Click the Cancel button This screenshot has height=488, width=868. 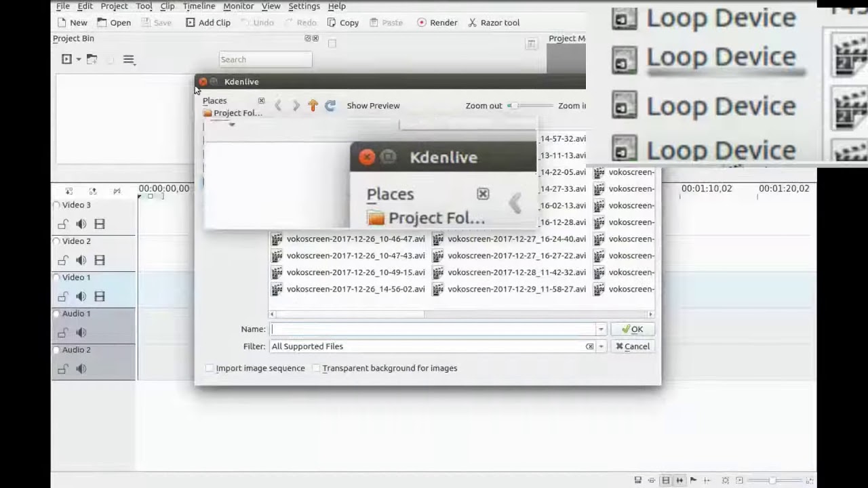coord(632,346)
